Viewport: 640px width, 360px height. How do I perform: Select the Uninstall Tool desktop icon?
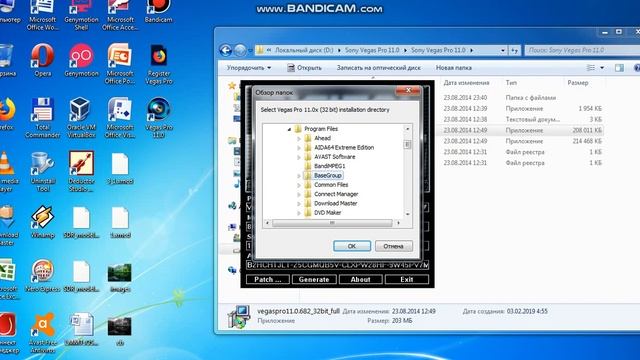pyautogui.click(x=42, y=171)
